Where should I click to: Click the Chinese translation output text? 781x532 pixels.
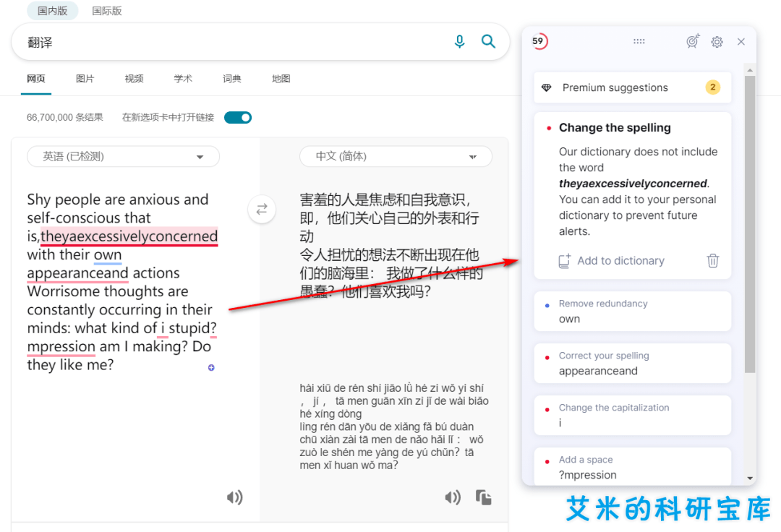click(x=391, y=245)
